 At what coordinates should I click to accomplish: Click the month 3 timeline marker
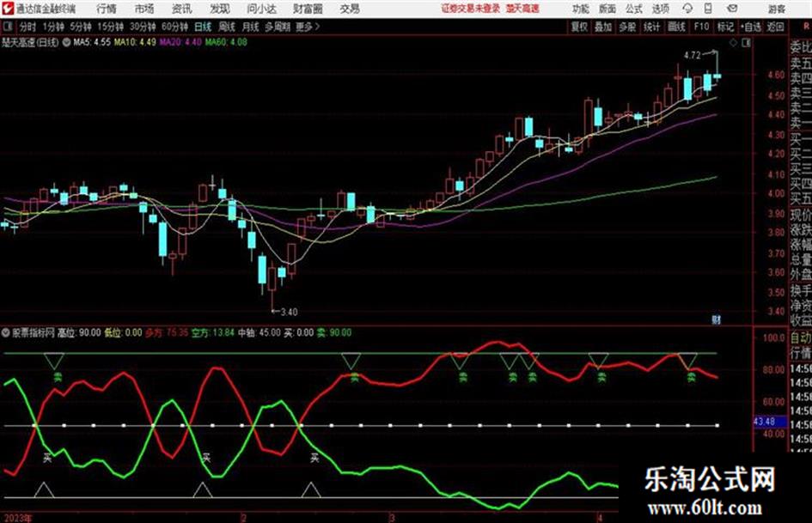coord(392,517)
